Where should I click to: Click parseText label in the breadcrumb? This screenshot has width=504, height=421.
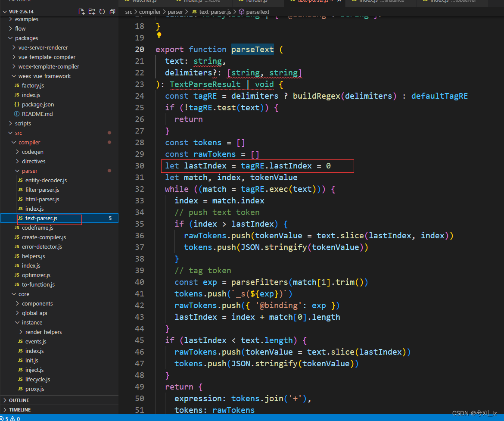click(x=258, y=12)
